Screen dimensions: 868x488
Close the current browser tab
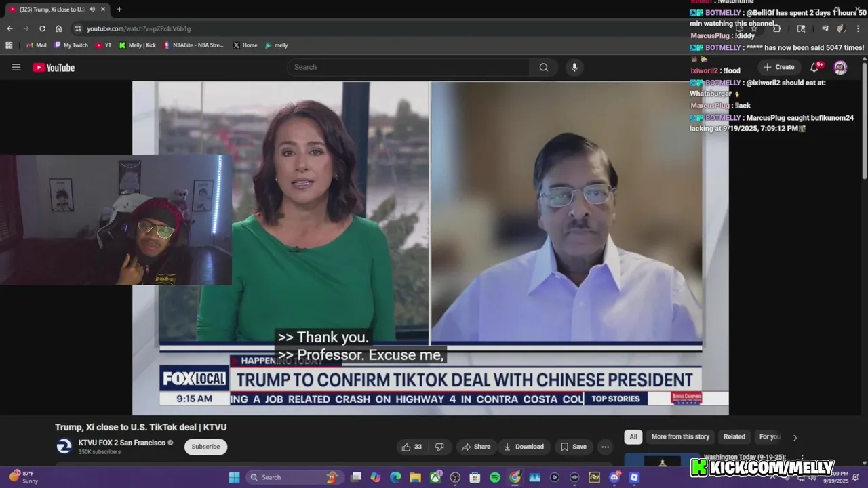click(102, 9)
